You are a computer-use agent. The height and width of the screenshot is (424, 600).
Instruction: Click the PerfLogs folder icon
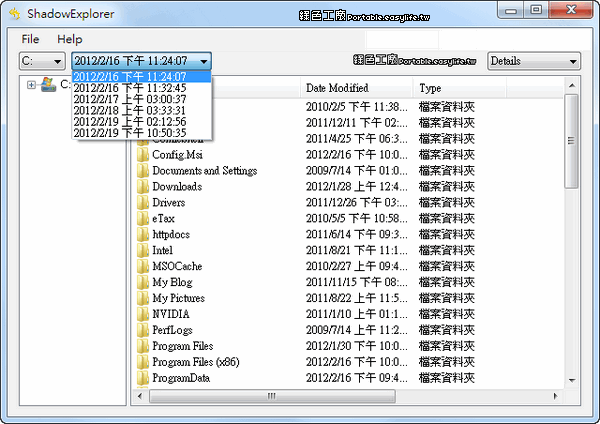[143, 330]
